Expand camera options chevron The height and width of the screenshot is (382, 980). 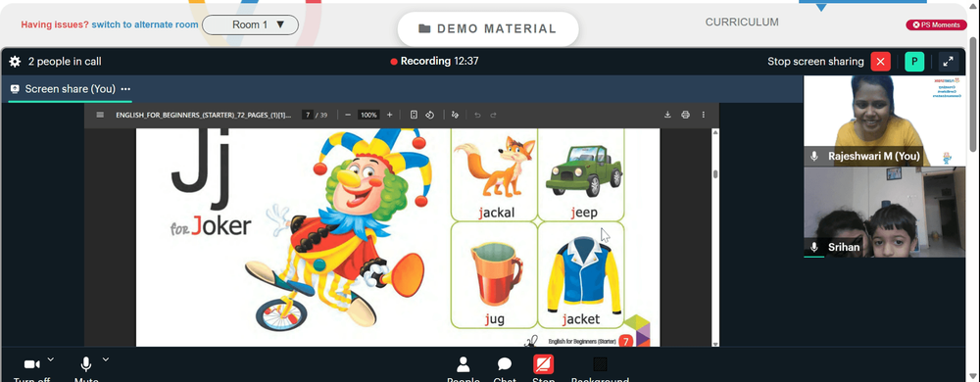pos(51,358)
